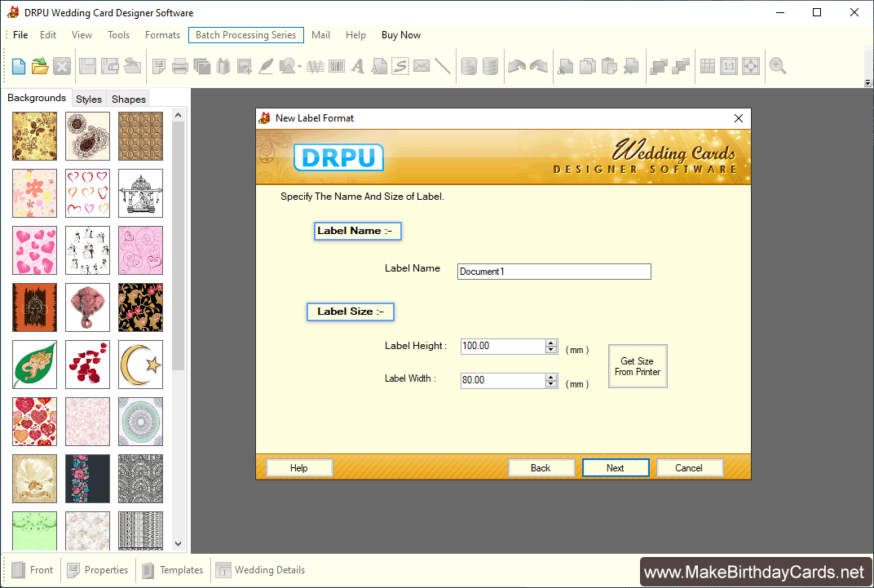Open the Front tab at bottom
Screen dimensions: 874x588
[33, 569]
